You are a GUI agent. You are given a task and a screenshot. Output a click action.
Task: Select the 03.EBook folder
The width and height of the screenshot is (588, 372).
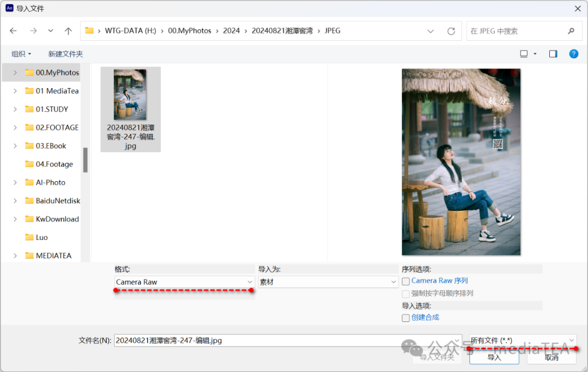click(45, 146)
